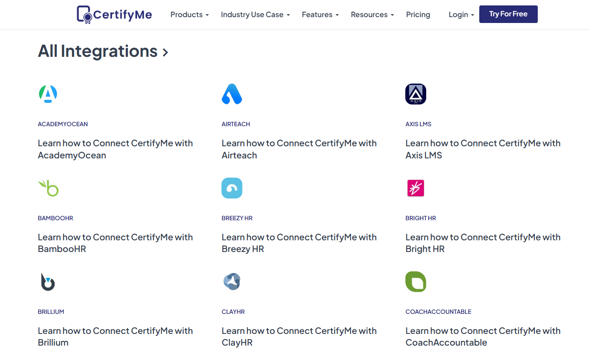Click the CertifyMe logo in the header
Image resolution: width=590 pixels, height=364 pixels.
114,14
